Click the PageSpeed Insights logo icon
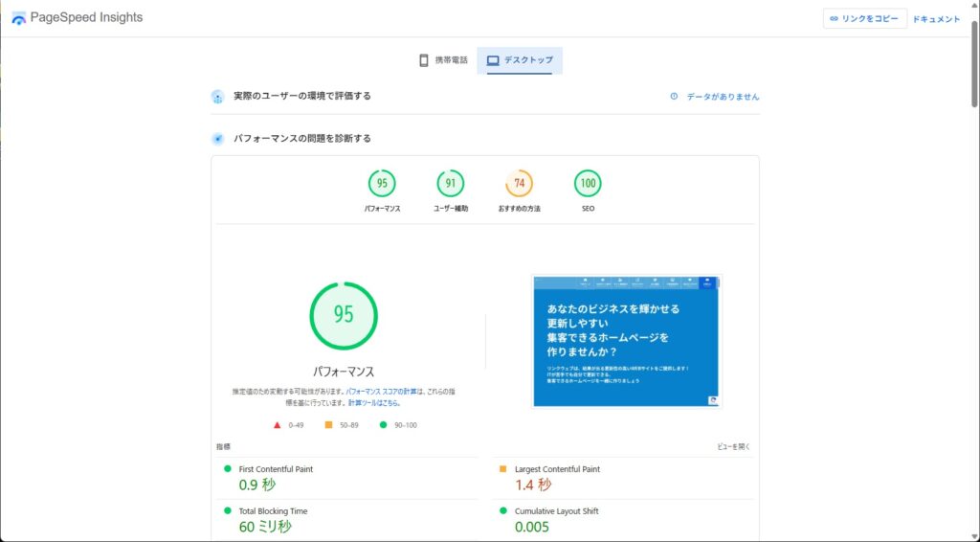Image resolution: width=980 pixels, height=542 pixels. tap(19, 18)
